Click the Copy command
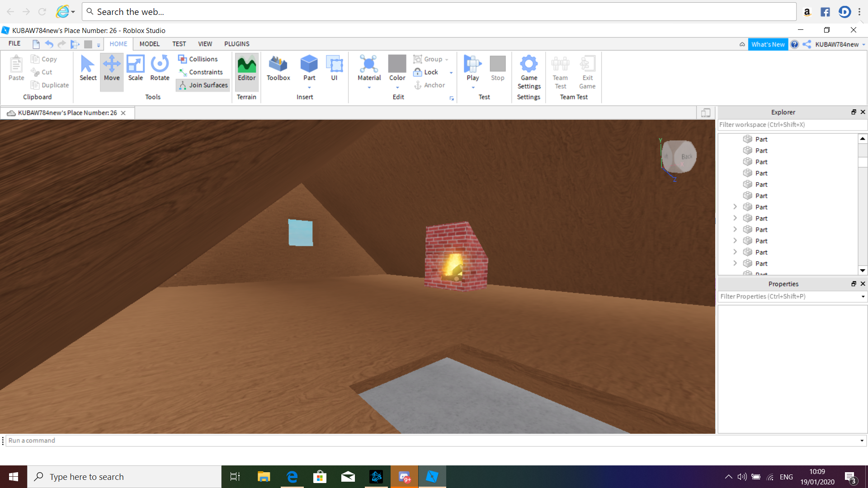The image size is (868, 488). pyautogui.click(x=44, y=59)
